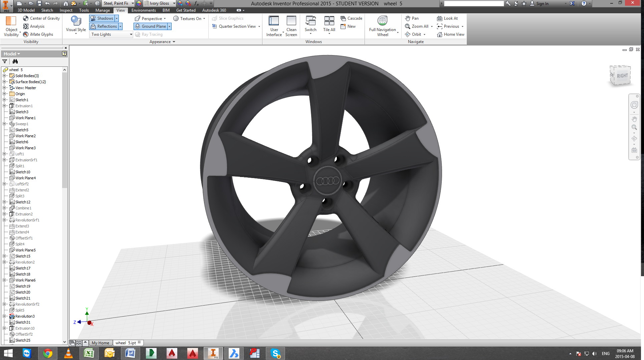Click the Sign In link
Image resolution: width=644 pixels, height=360 pixels.
click(x=542, y=4)
